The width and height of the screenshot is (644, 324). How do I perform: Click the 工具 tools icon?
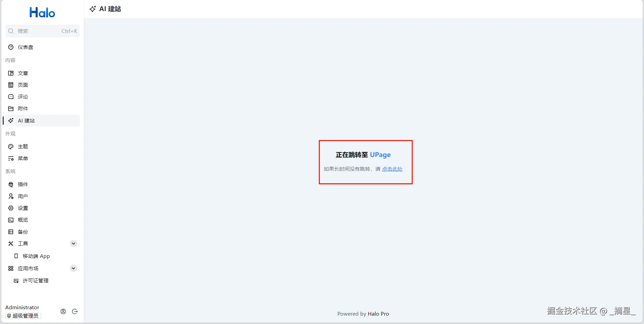point(11,244)
